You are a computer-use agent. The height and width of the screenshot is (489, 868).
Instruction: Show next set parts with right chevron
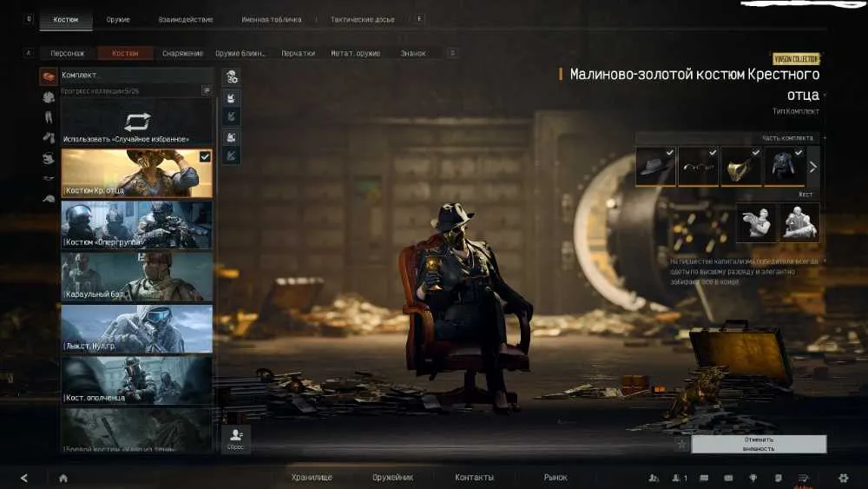click(812, 166)
